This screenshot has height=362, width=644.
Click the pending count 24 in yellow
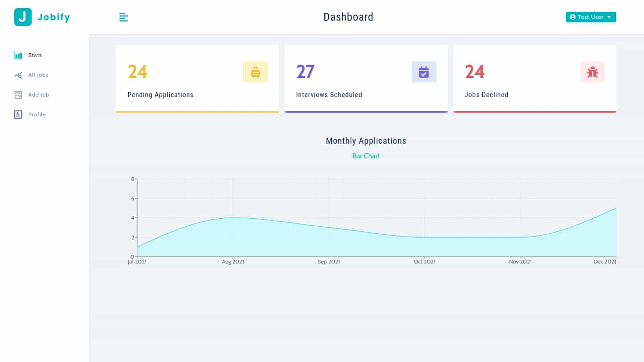pos(138,72)
